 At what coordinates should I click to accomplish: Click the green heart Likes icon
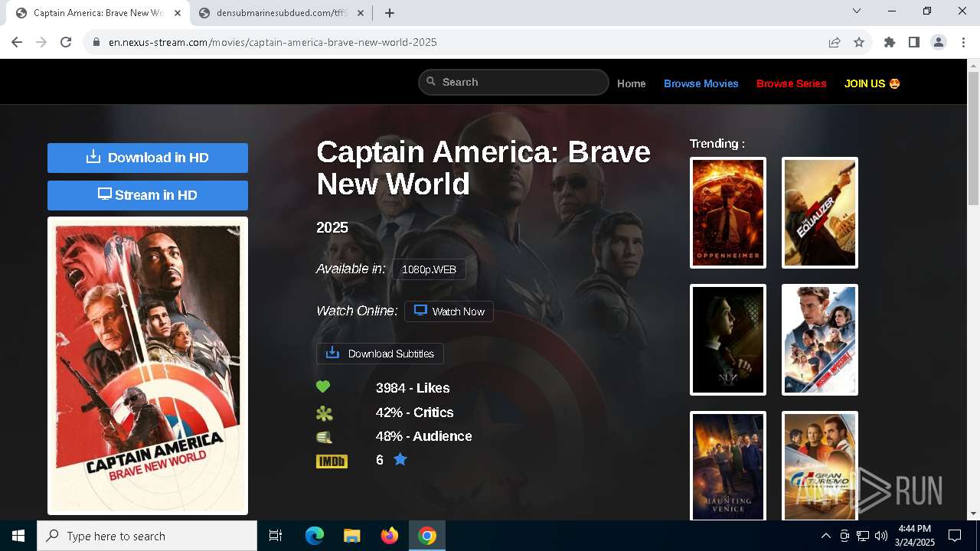(323, 387)
